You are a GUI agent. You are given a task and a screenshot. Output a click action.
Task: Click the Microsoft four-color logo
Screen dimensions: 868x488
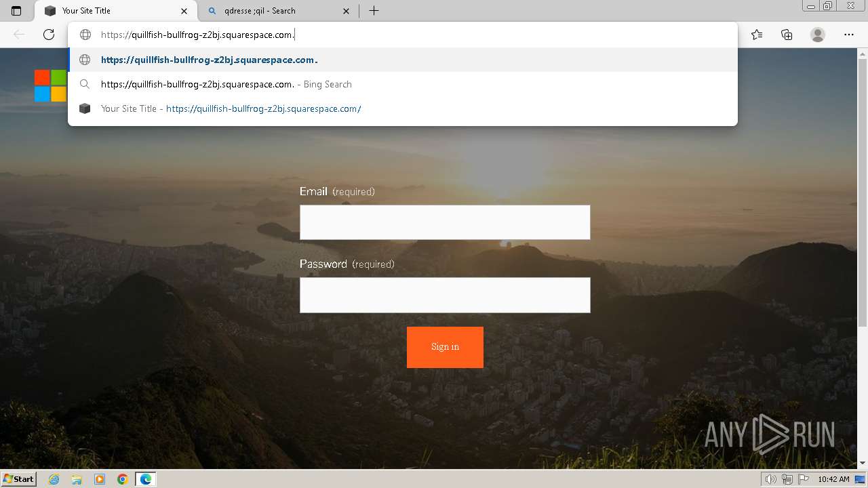[50, 85]
